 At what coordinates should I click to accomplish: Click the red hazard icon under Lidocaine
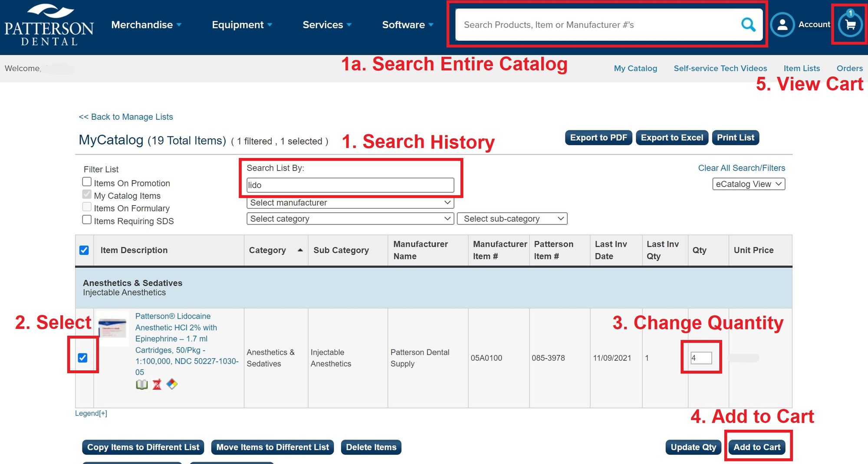point(157,384)
